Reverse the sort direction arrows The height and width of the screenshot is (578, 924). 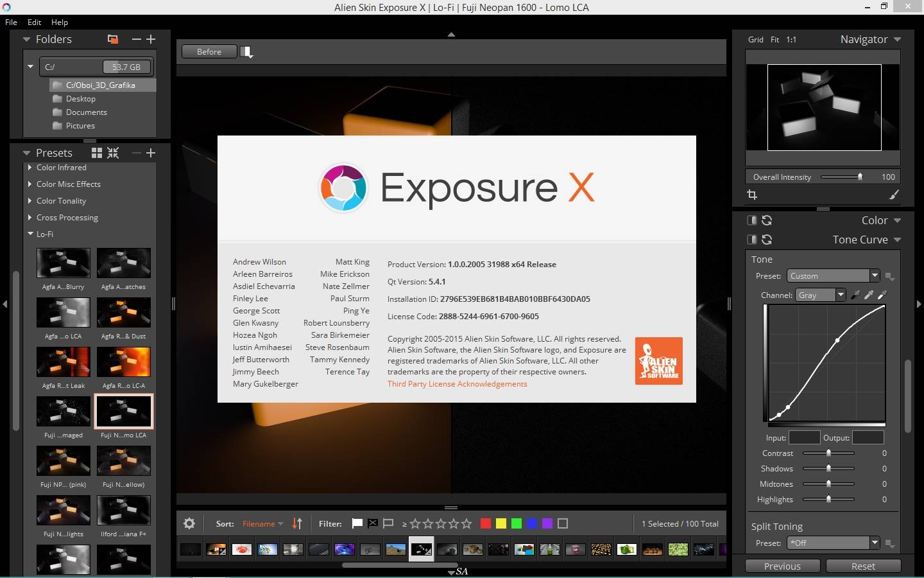297,523
